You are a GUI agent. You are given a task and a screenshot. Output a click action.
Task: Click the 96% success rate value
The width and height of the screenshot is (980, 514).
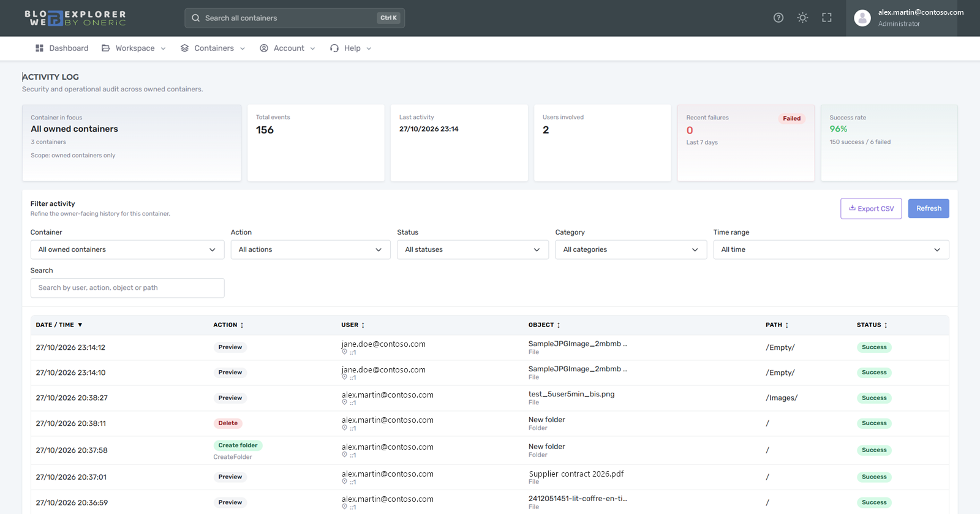[839, 129]
